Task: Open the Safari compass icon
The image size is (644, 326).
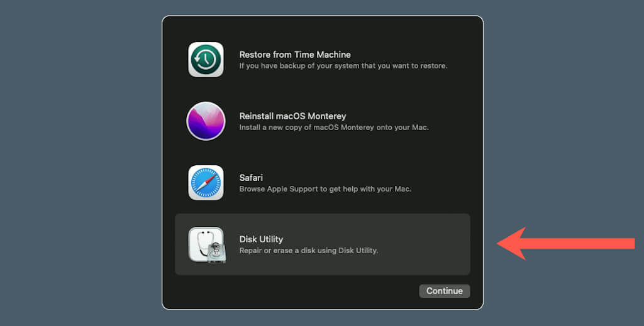Action: pyautogui.click(x=206, y=183)
